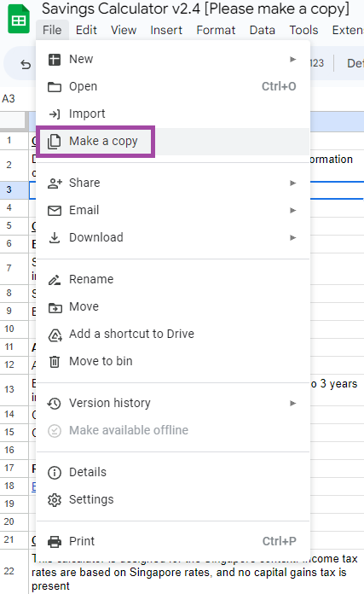Expand the Share submenu arrow
This screenshot has width=364, height=594.
[292, 183]
